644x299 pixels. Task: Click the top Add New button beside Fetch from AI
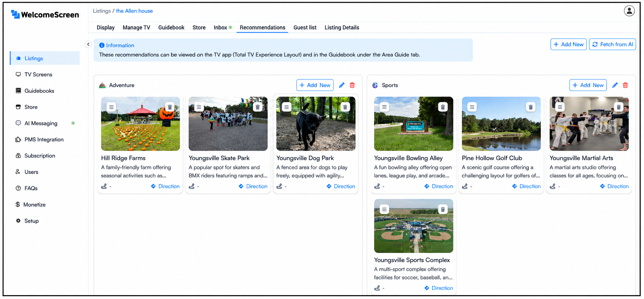(x=568, y=44)
